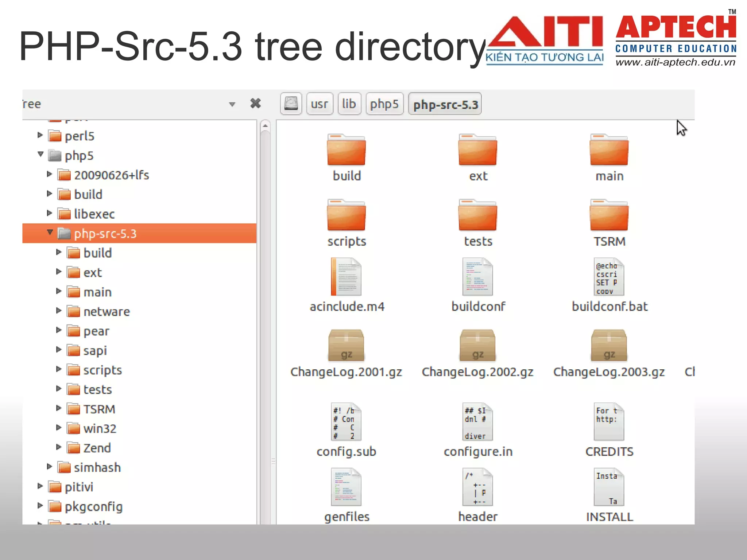Select the main folder in the tree

point(89,292)
